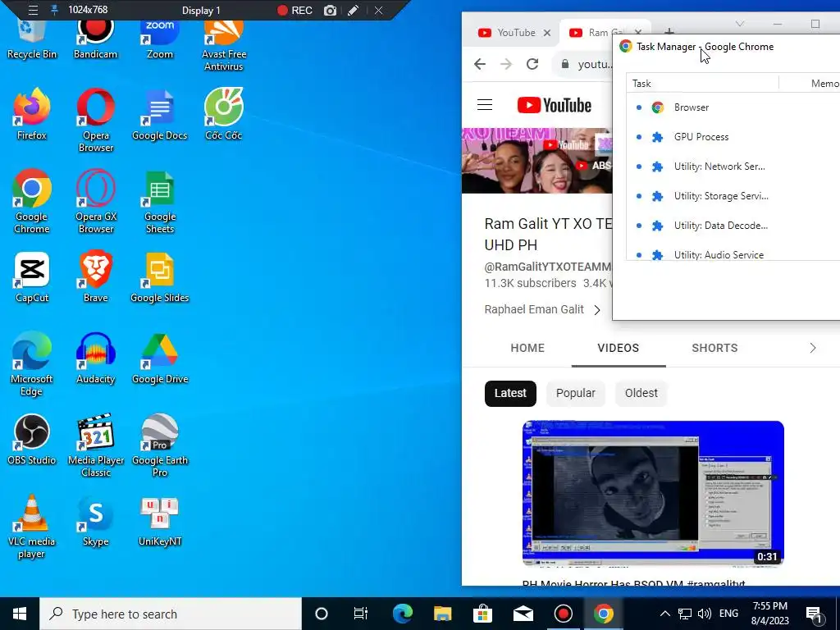Open File Explorer from the taskbar

click(442, 614)
